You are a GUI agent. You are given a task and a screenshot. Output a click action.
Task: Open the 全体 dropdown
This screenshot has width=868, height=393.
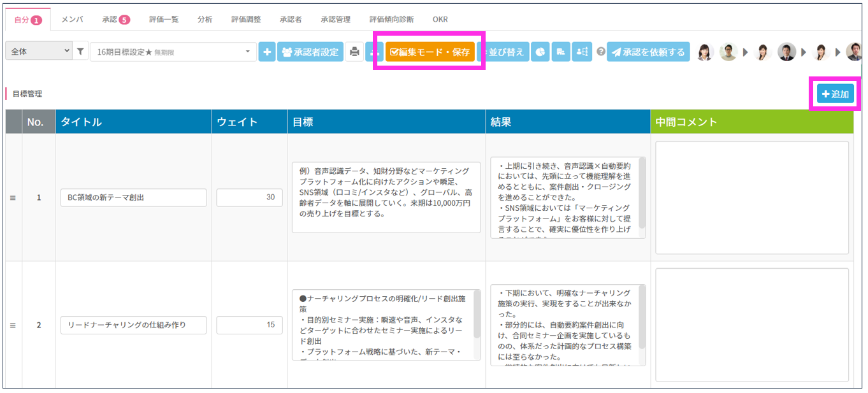(39, 52)
